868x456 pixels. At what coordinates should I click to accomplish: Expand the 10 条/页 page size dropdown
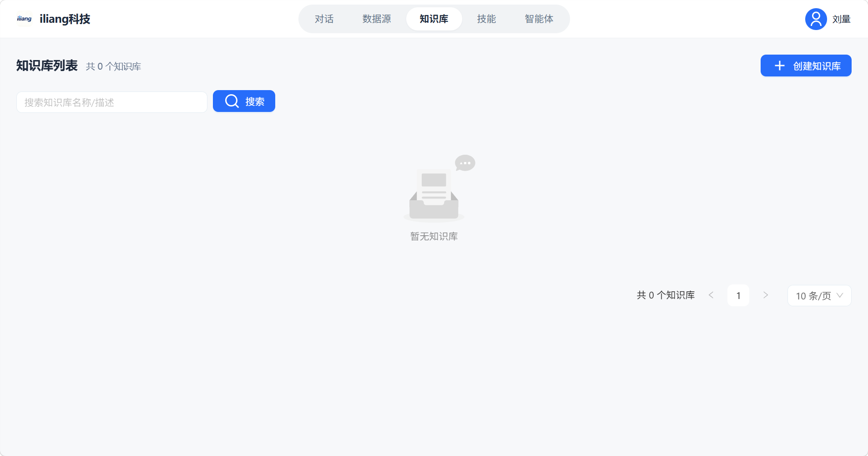[x=819, y=296]
